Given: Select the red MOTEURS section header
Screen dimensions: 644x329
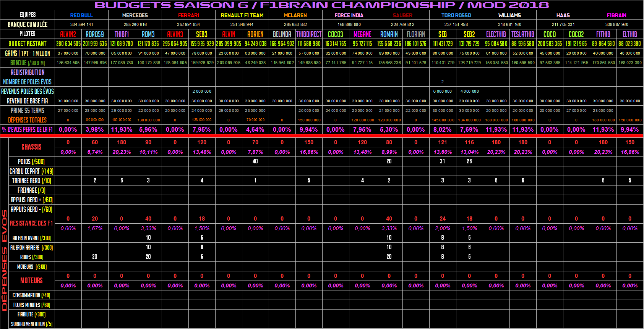Looking at the screenshot, I should (x=31, y=281).
